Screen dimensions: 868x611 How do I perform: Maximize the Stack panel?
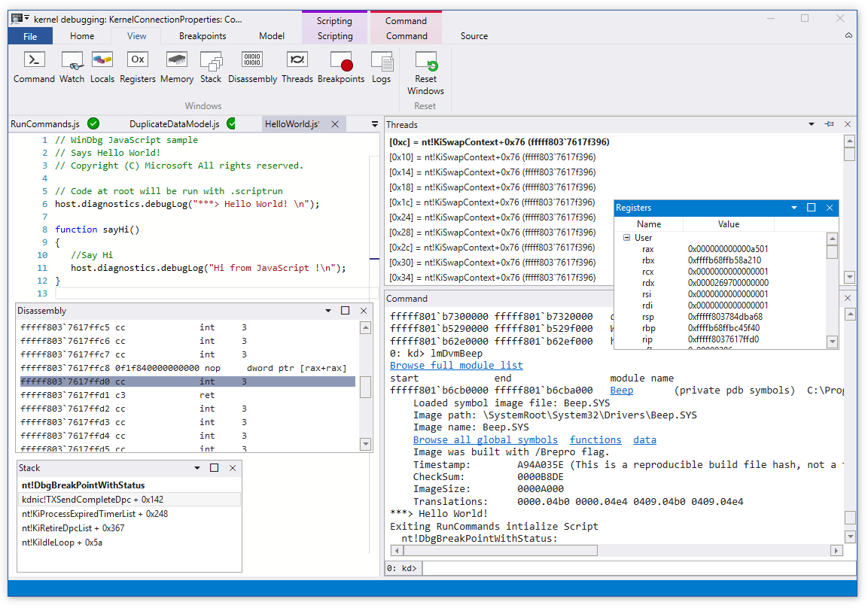pyautogui.click(x=215, y=468)
